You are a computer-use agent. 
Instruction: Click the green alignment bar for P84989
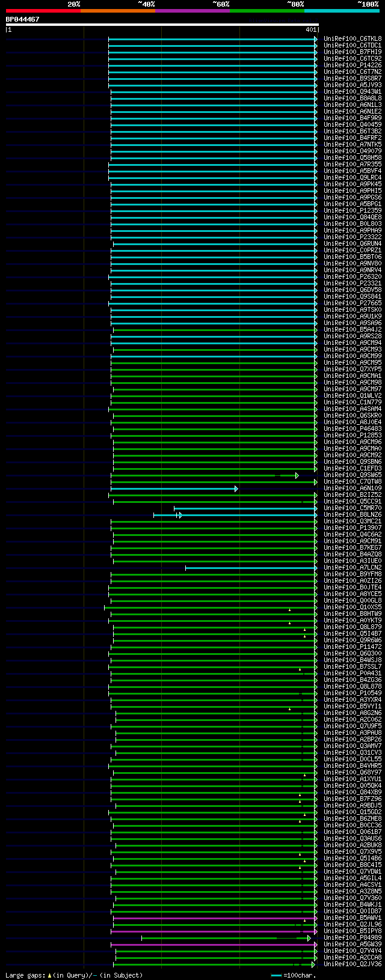pyautogui.click(x=226, y=938)
